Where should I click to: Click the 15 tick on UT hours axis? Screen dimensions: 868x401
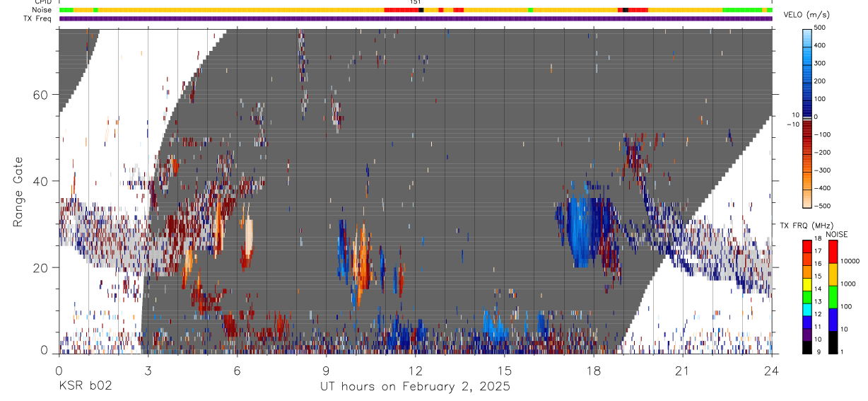tap(505, 371)
